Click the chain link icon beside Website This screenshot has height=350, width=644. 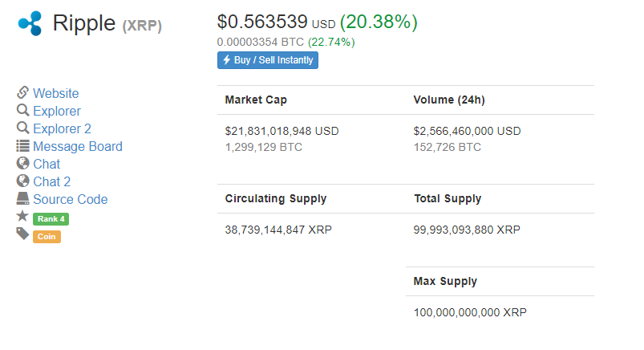(x=22, y=92)
